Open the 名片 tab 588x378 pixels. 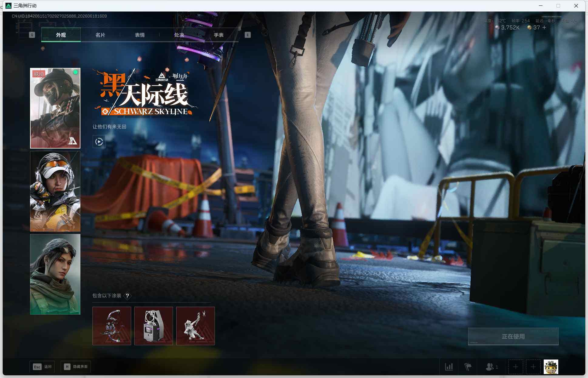click(x=100, y=35)
